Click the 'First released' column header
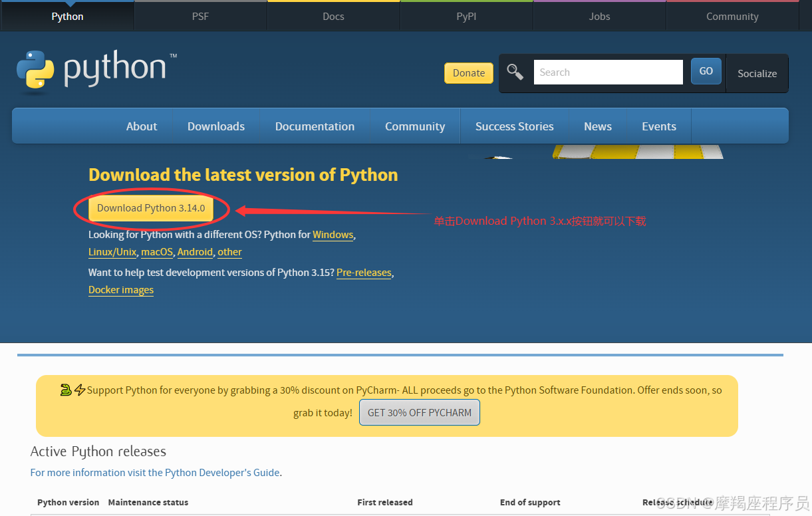This screenshot has height=516, width=812. pyautogui.click(x=385, y=503)
